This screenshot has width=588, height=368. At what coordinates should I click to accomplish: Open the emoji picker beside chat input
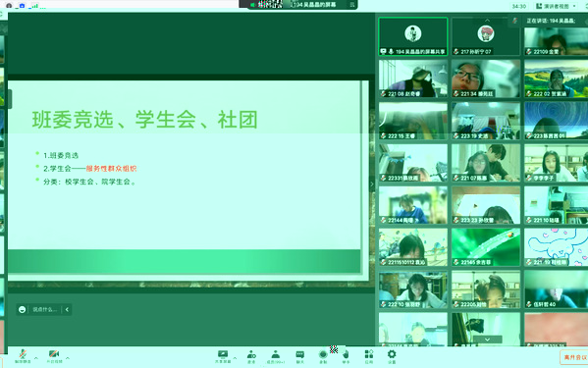(x=23, y=309)
